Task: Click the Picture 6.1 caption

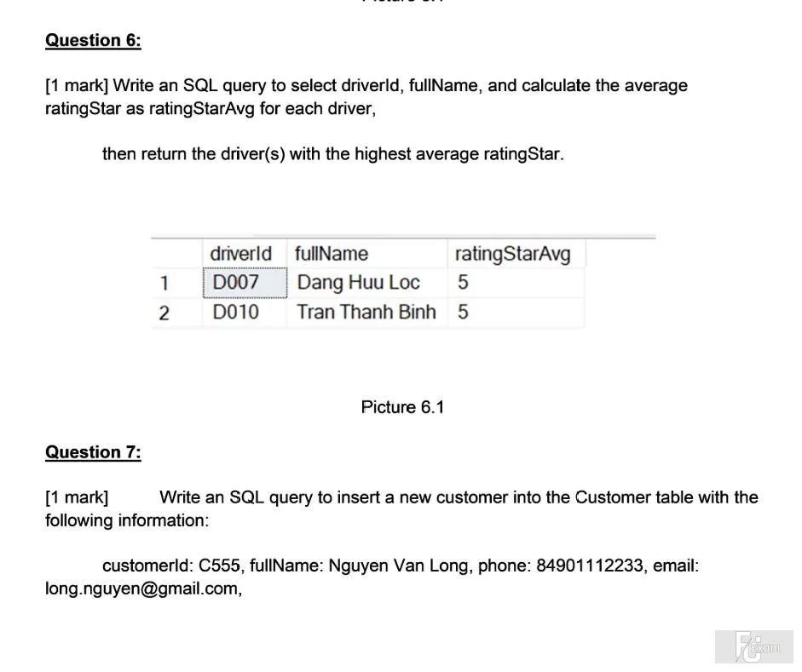Action: (402, 407)
